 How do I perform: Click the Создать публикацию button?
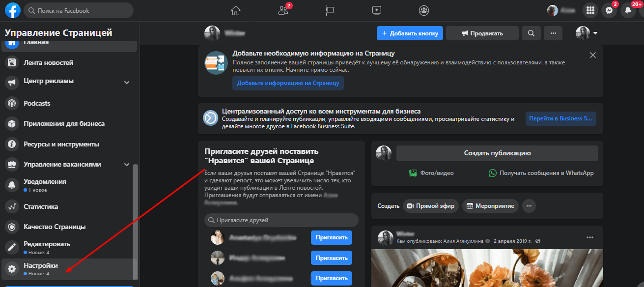point(497,153)
